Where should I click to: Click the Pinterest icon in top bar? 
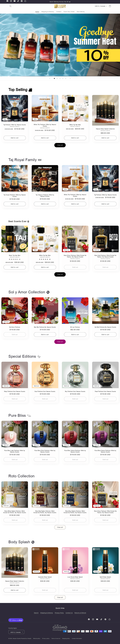point(22,1)
